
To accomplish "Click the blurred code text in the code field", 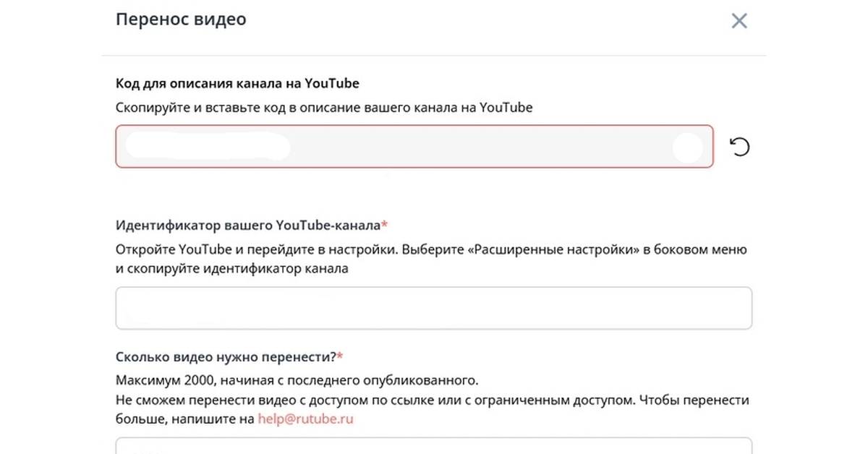I will (x=208, y=147).
